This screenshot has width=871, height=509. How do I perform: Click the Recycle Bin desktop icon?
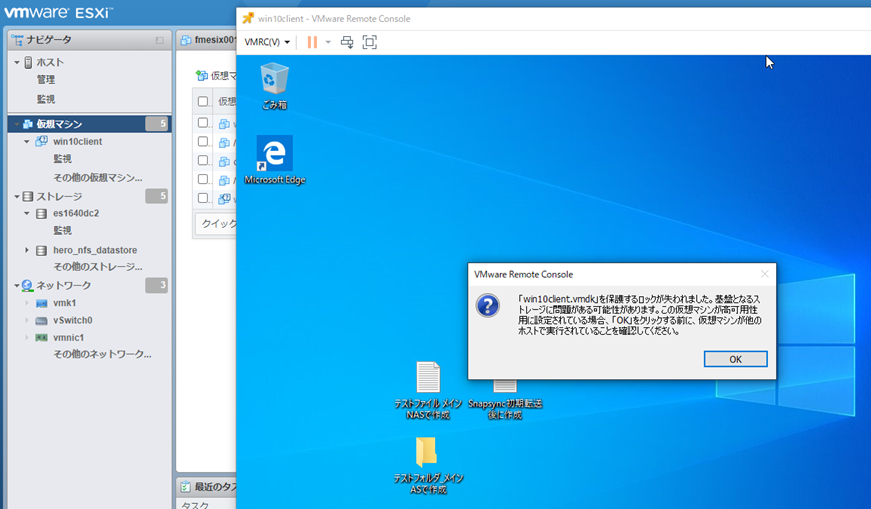(x=274, y=80)
